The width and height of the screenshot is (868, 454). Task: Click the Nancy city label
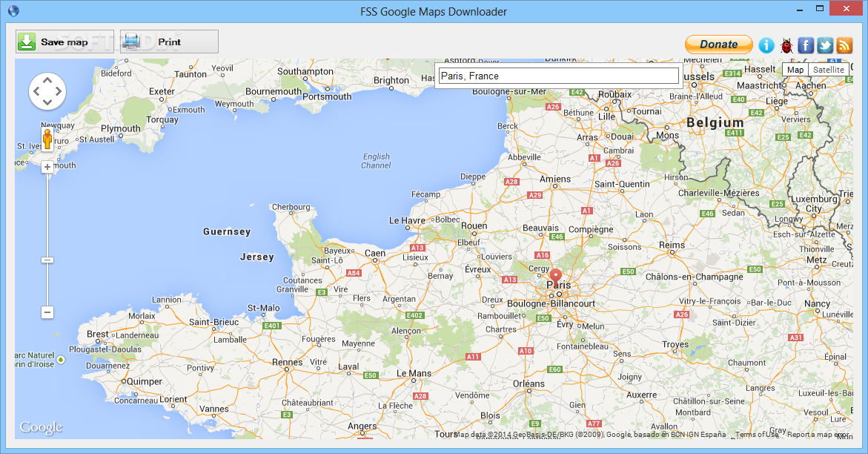(x=817, y=303)
